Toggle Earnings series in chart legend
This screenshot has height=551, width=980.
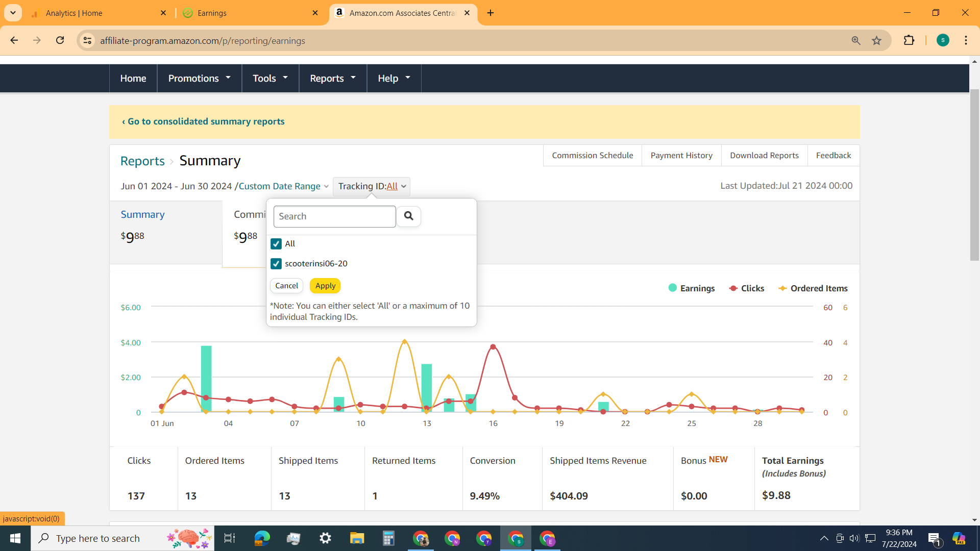[x=692, y=288]
